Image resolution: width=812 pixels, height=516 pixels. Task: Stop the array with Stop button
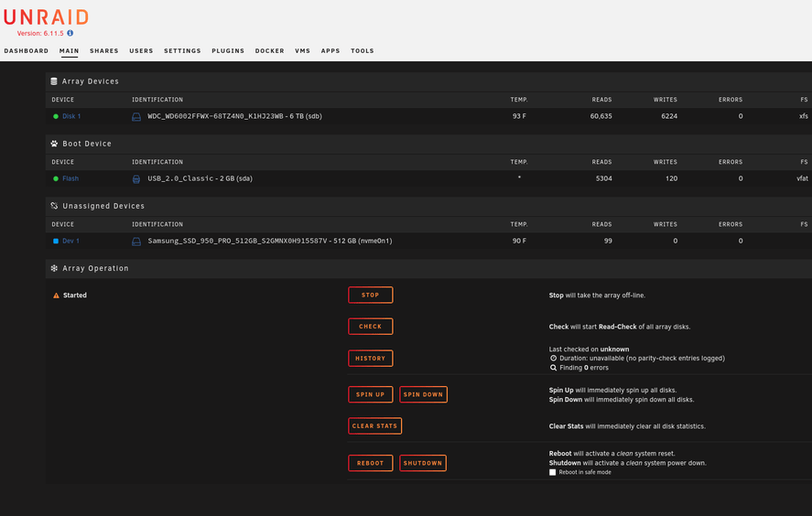click(x=370, y=295)
